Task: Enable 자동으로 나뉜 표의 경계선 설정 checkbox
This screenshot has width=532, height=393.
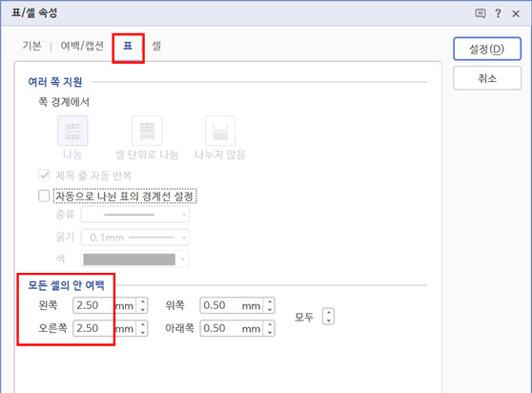Action: (x=44, y=196)
